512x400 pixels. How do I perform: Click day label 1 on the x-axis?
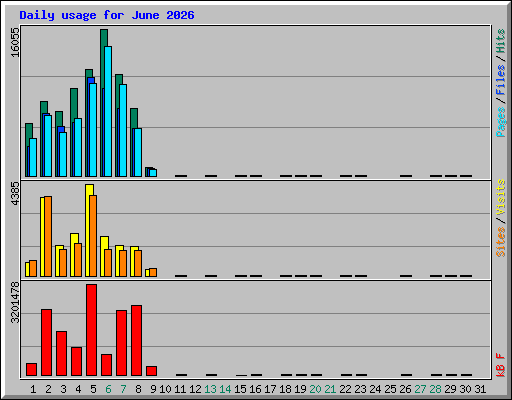coord(33,389)
